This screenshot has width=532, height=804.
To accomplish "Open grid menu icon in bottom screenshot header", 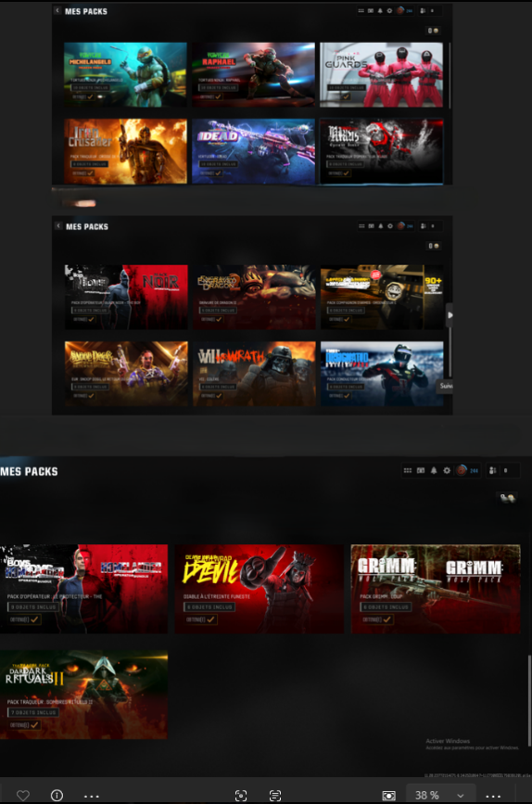I will [x=408, y=470].
